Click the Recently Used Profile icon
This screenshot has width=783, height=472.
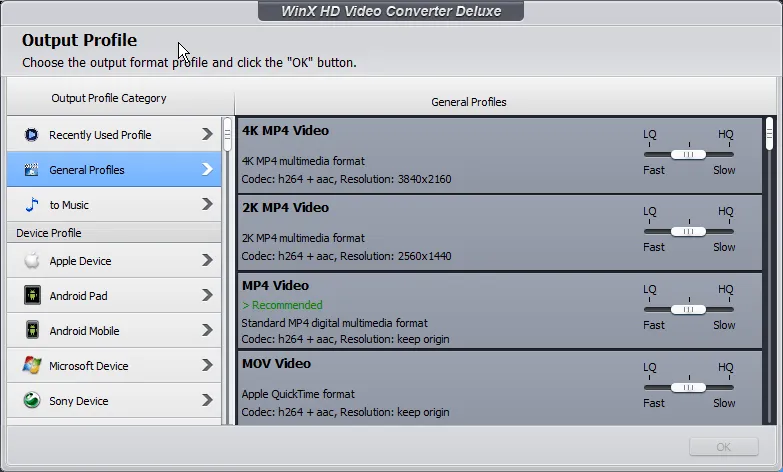(x=31, y=135)
